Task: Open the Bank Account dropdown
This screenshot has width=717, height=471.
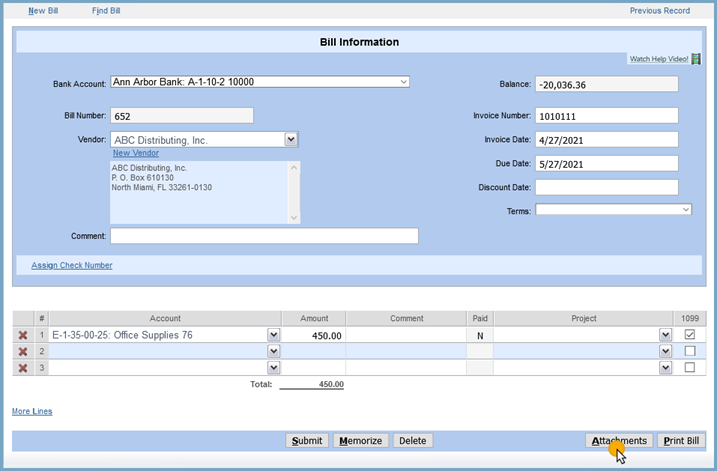Action: (260, 82)
